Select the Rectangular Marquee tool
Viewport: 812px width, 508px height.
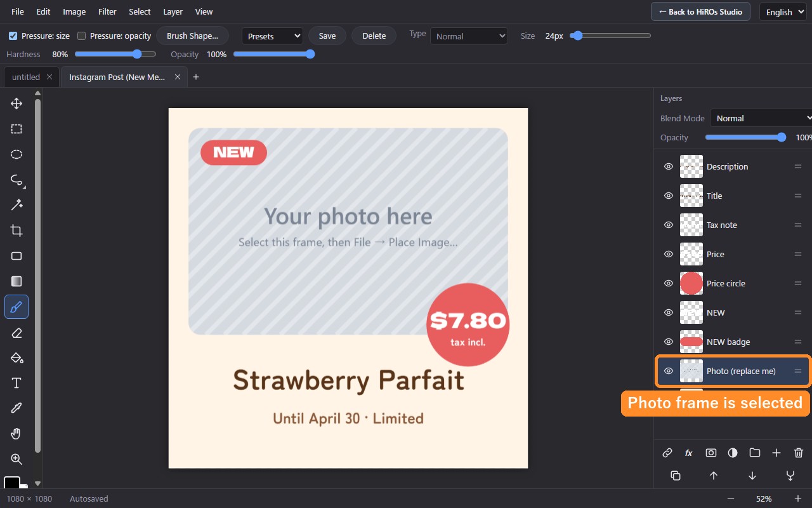(x=16, y=129)
